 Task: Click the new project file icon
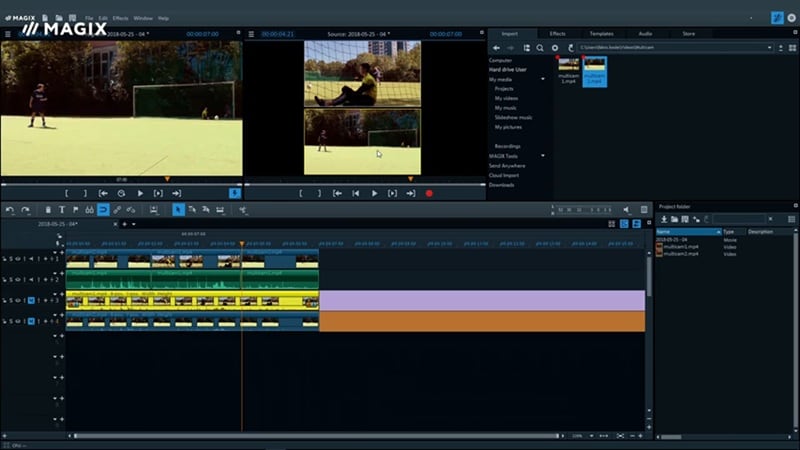pyautogui.click(x=45, y=18)
